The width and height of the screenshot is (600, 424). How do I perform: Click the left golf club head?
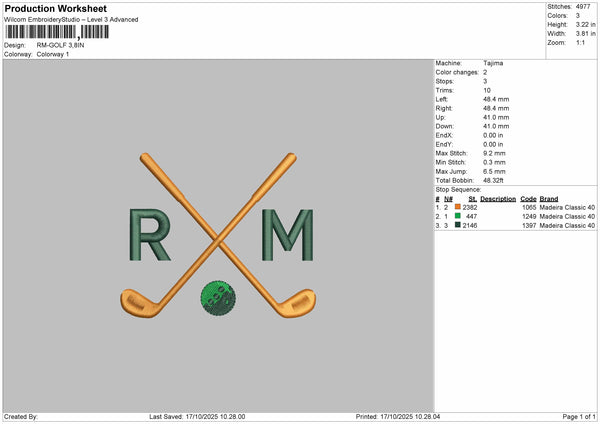click(x=139, y=303)
